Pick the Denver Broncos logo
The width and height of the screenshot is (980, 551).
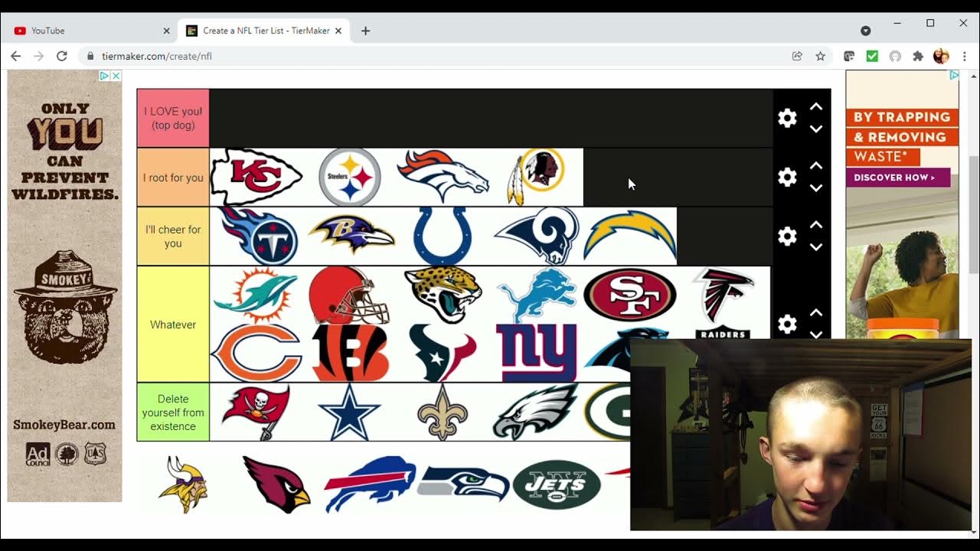[x=443, y=176]
